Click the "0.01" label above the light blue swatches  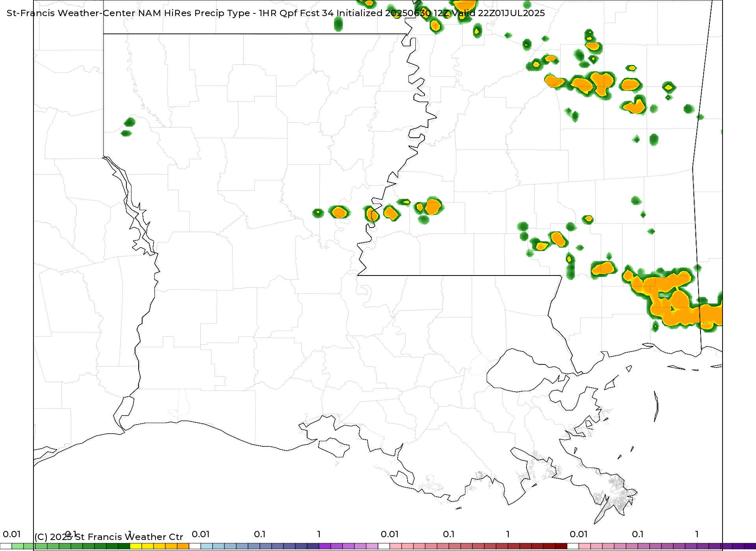(x=201, y=534)
